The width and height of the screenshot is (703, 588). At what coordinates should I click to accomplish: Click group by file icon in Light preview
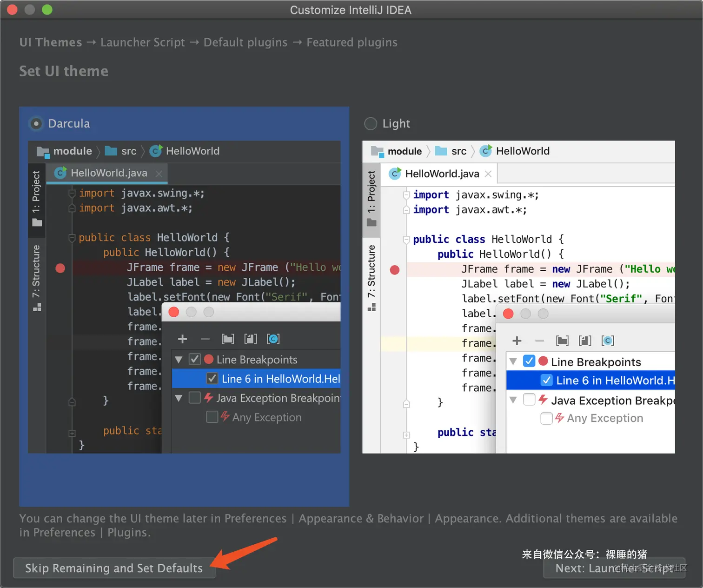pos(585,341)
